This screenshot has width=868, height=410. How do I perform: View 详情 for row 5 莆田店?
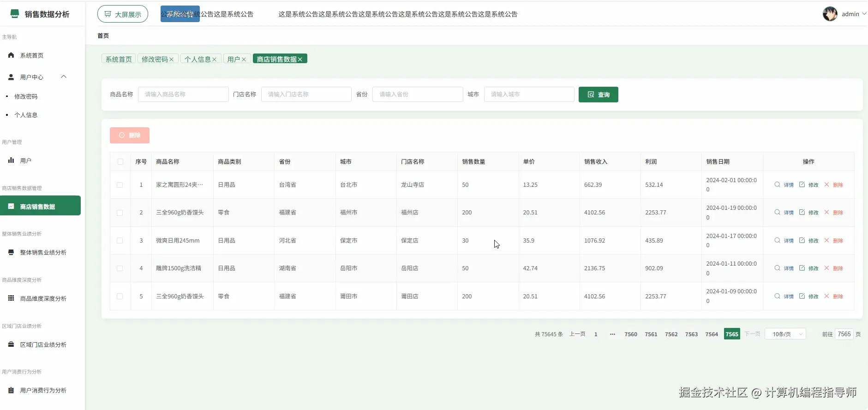pos(784,297)
